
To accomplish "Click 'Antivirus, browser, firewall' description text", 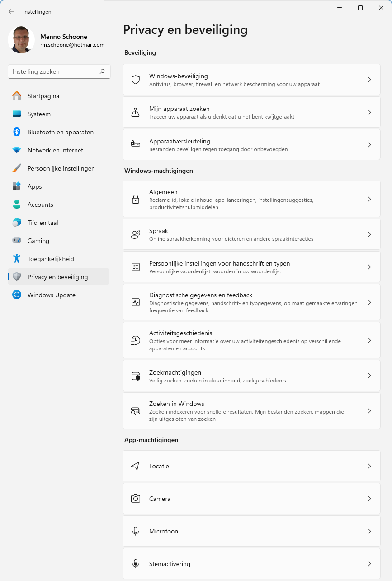I will (x=234, y=84).
